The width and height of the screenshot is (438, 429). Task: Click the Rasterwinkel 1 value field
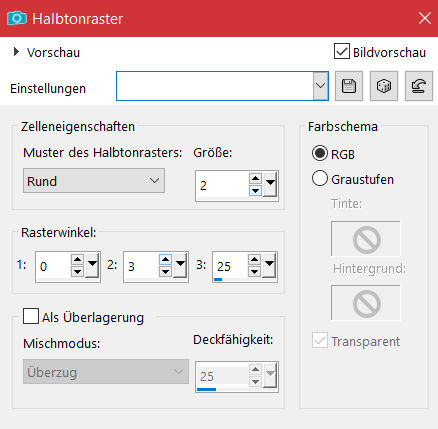click(x=54, y=266)
